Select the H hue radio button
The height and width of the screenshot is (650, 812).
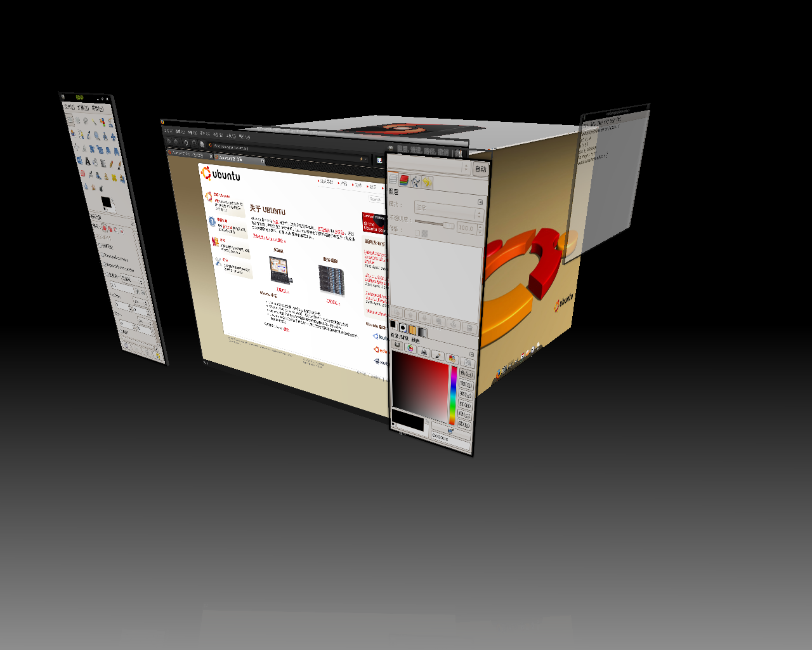pyautogui.click(x=467, y=374)
